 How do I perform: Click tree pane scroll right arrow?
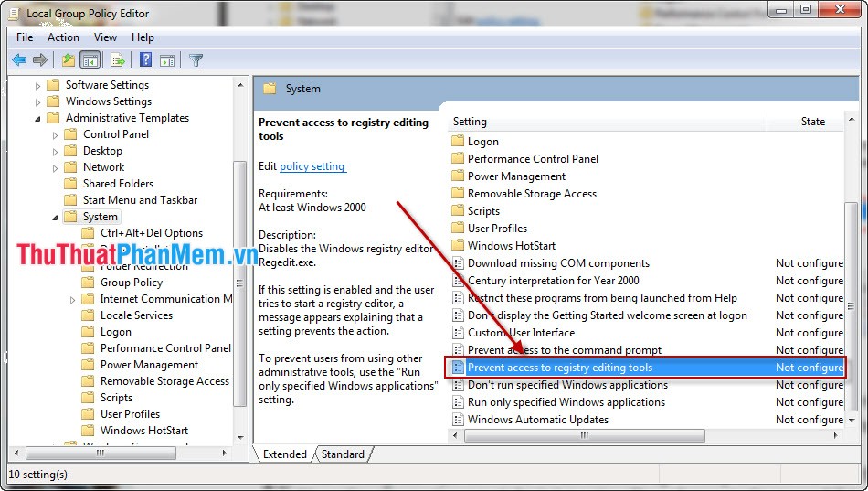point(224,453)
